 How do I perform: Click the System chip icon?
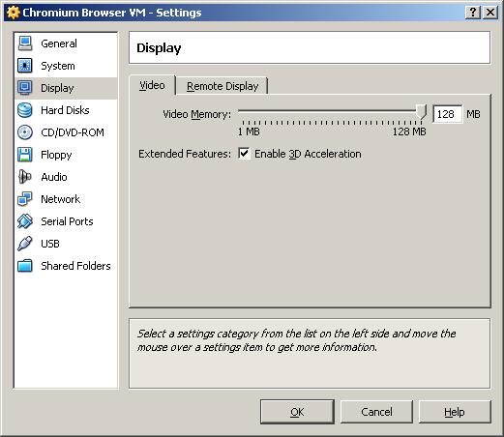click(x=25, y=66)
